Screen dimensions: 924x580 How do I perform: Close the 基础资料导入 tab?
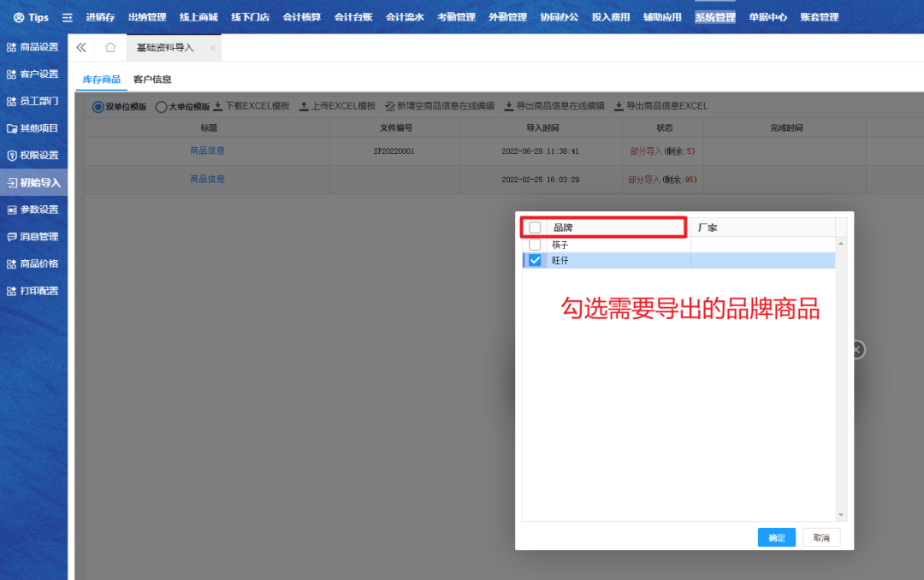pyautogui.click(x=212, y=48)
